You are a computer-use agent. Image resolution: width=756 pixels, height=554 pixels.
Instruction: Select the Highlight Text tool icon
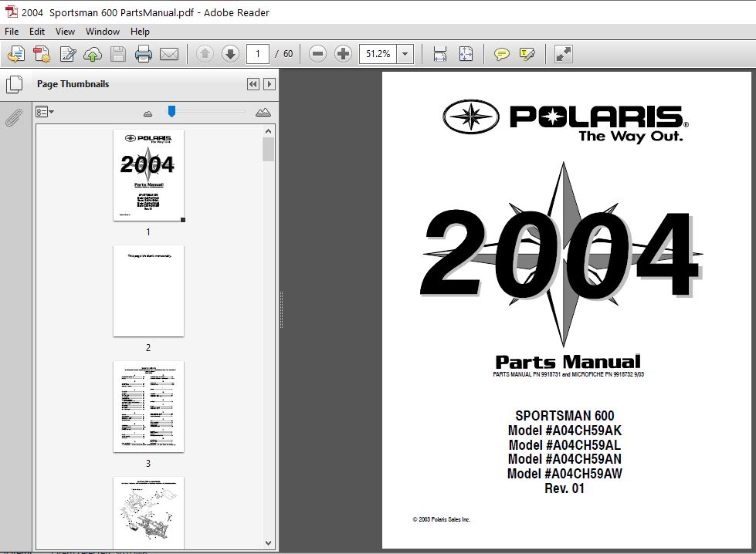click(x=527, y=54)
